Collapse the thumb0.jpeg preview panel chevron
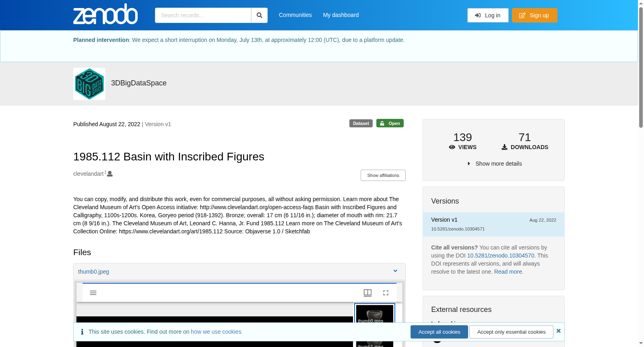The width and height of the screenshot is (644, 347). point(395,271)
